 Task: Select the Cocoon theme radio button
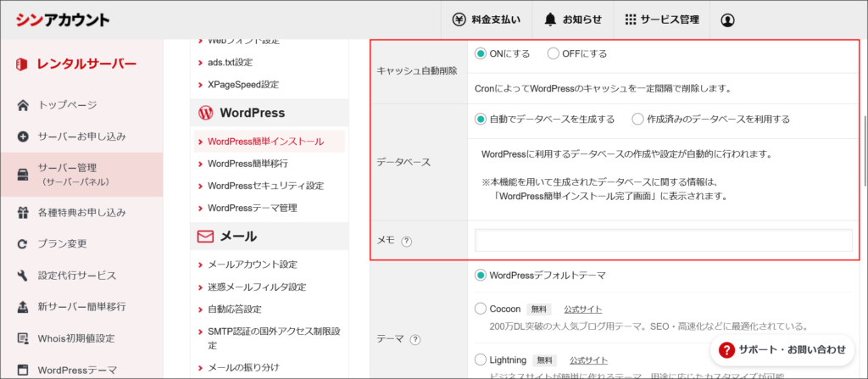point(481,309)
